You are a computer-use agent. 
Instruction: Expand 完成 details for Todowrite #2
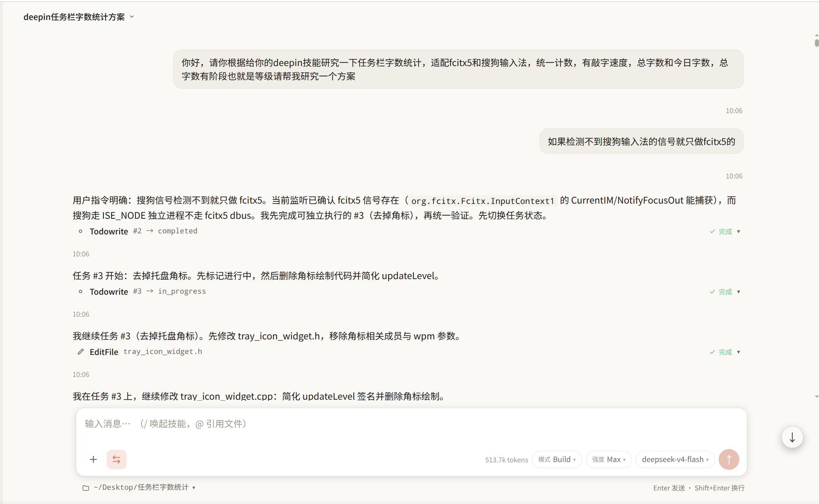pyautogui.click(x=725, y=231)
